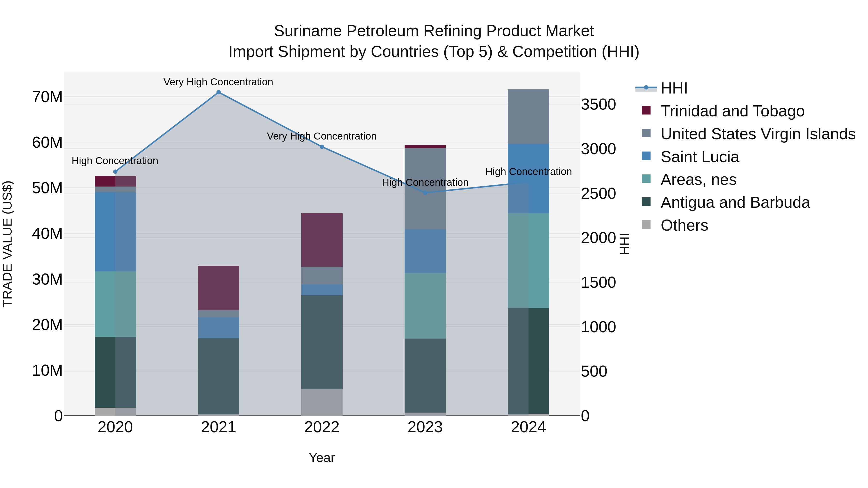The width and height of the screenshot is (868, 488).
Task: Click the 2020 Saint Lucia bar segment
Action: 115,232
